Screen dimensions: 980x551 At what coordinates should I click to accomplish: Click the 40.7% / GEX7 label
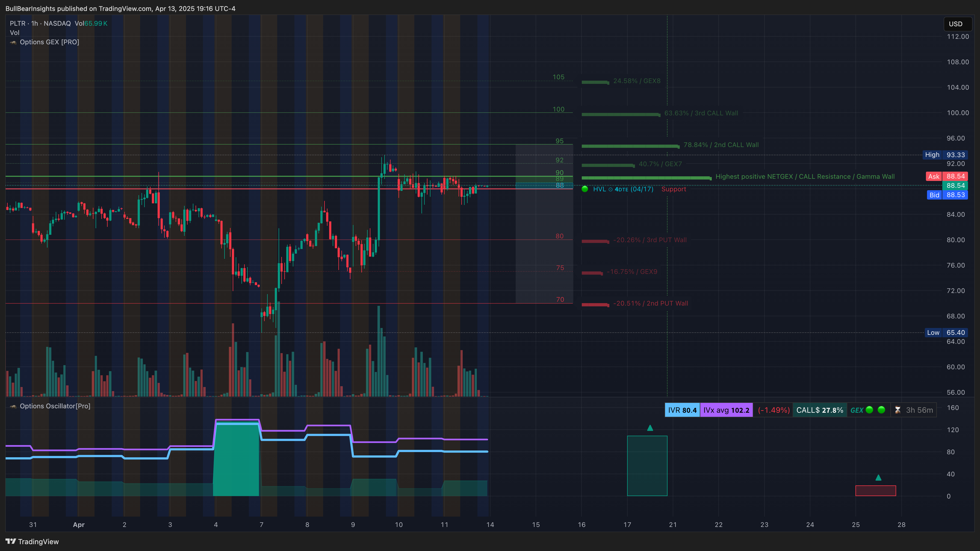click(x=660, y=164)
